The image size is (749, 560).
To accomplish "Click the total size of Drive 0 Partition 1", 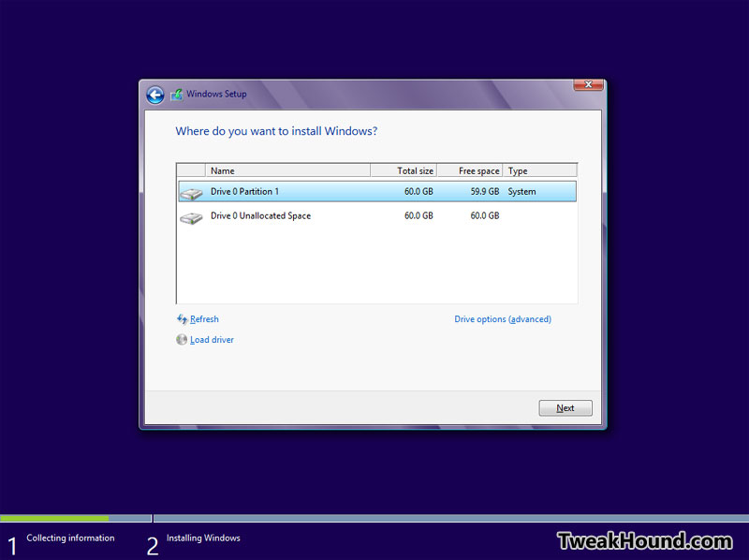I will coord(419,192).
